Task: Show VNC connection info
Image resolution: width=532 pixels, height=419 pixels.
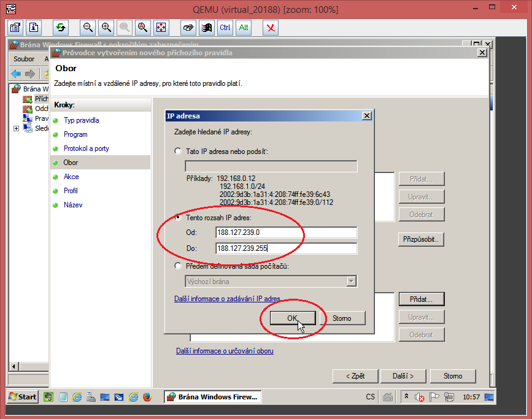Action: click(34, 28)
